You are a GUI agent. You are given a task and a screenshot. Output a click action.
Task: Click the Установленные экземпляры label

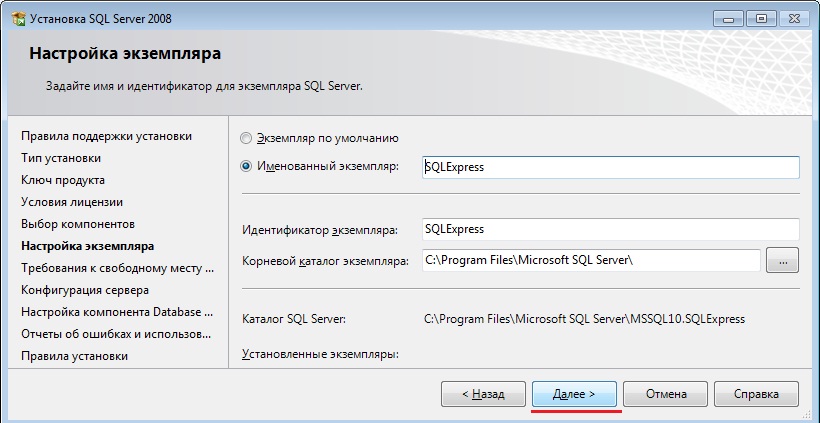[x=320, y=355]
